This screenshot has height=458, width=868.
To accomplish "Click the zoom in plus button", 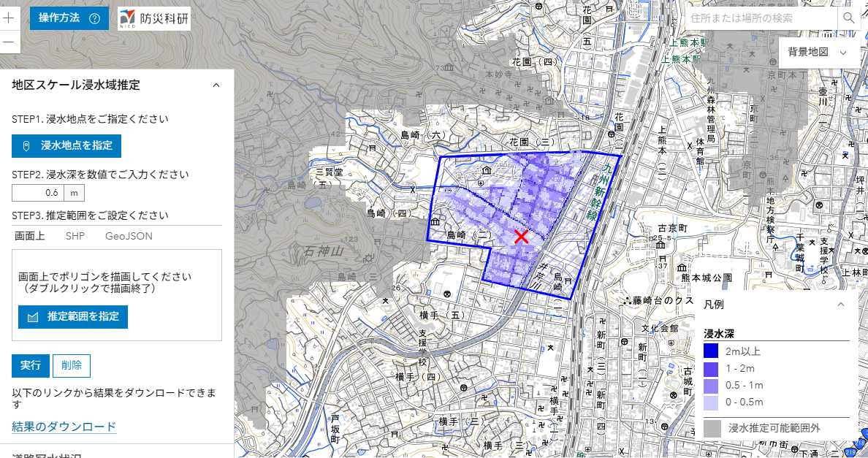I will (9, 16).
